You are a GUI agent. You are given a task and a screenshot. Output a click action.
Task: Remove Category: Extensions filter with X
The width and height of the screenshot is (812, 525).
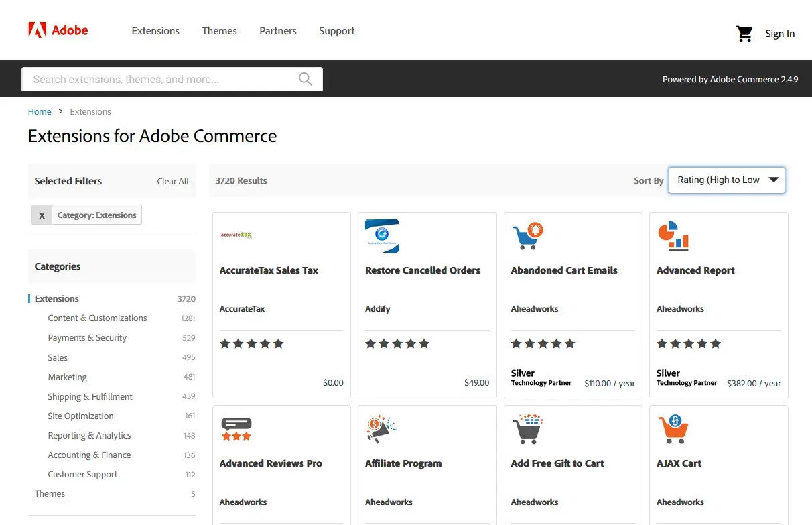point(42,215)
